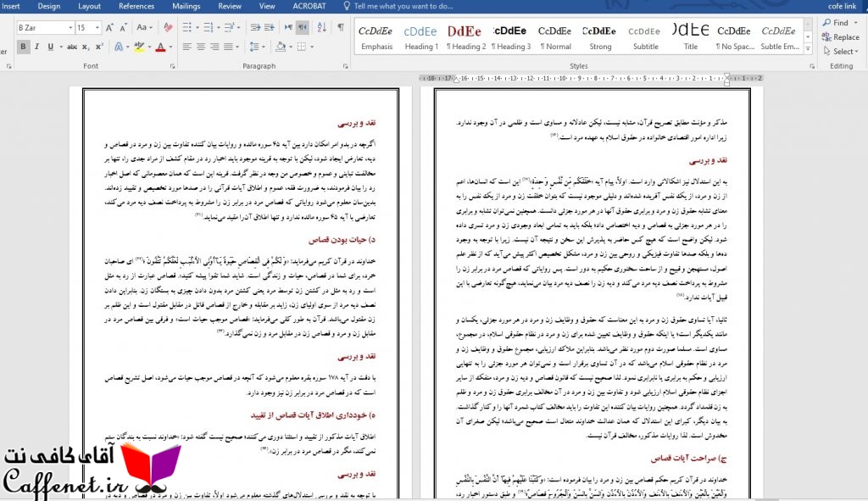Center the text
The image size is (868, 501).
pos(201,47)
